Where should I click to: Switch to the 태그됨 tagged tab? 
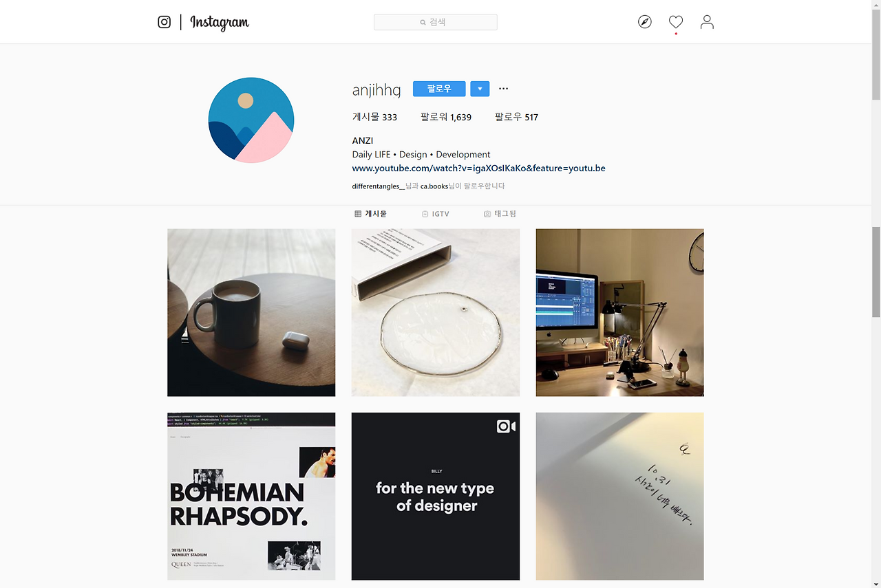click(x=500, y=214)
